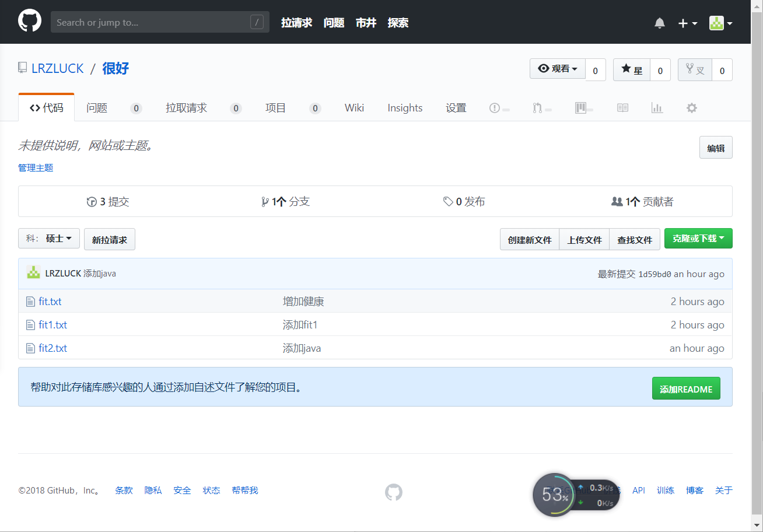Open the LRZLUCK author link in commit bar
The height and width of the screenshot is (532, 763).
coord(63,274)
